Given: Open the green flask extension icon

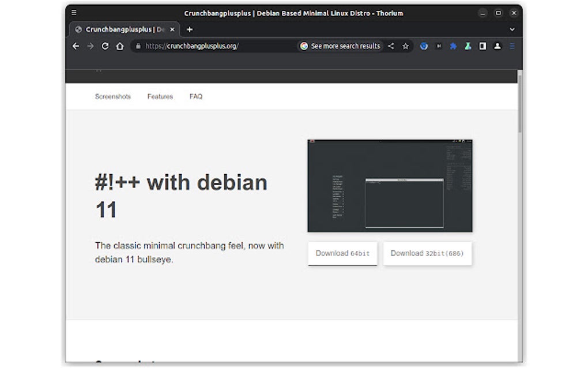Looking at the screenshot, I should [467, 46].
